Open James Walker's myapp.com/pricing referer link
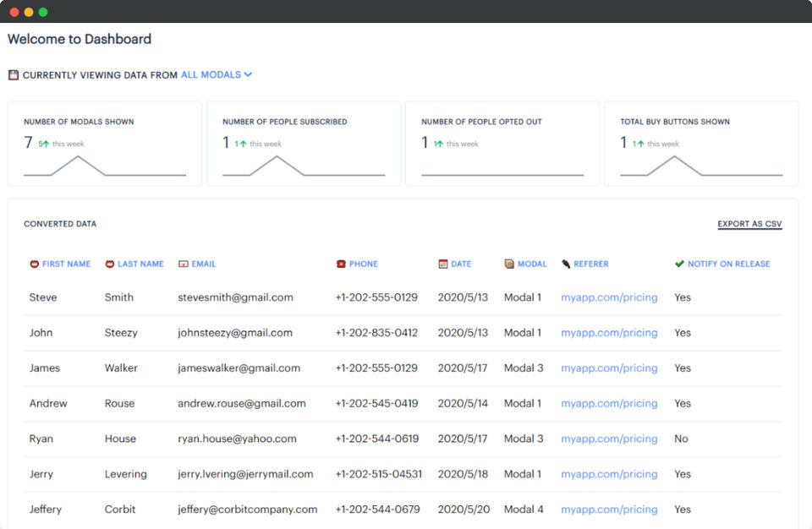Viewport: 812px width, 529px height. [x=609, y=368]
